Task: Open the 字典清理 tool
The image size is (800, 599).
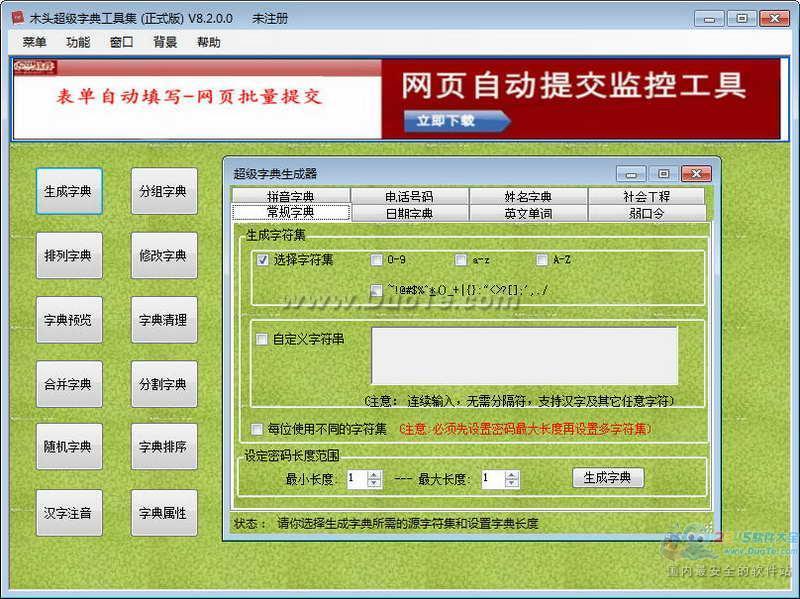Action: [164, 319]
